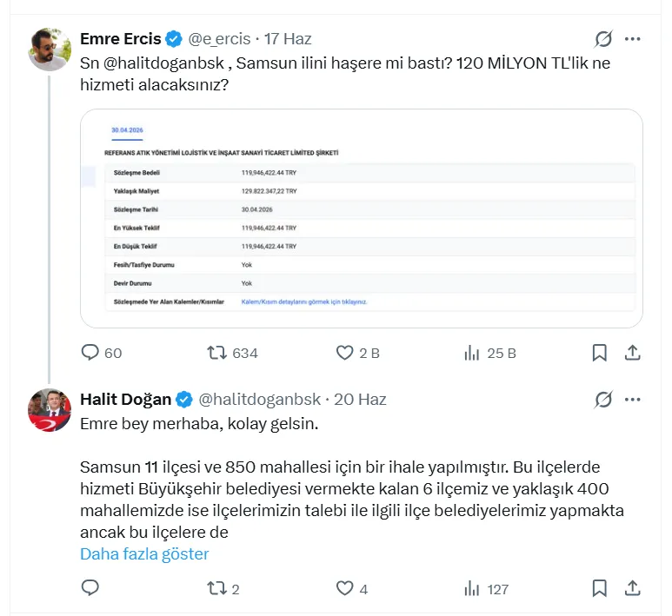672x616 pixels.
Task: Retweet Halit Doğan's reply
Action: tap(216, 588)
